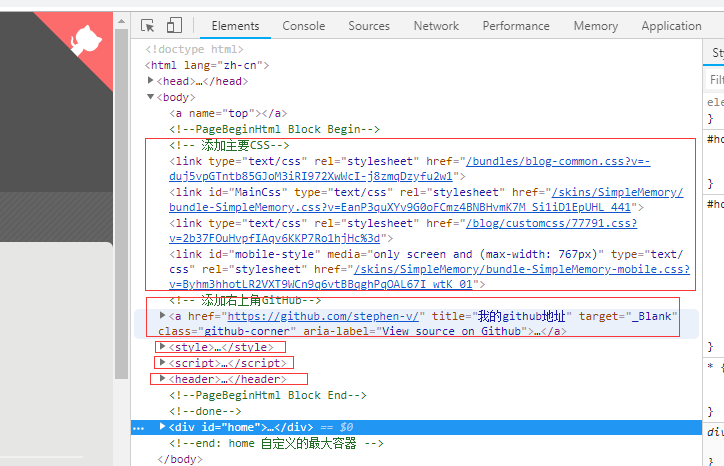The image size is (724, 466).
Task: Click the Styles filter input field
Action: (x=715, y=79)
